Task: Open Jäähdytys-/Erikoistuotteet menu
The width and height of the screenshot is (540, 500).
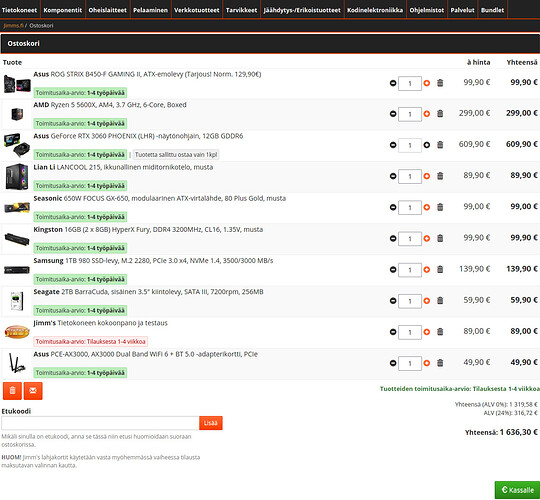Action: click(x=302, y=10)
